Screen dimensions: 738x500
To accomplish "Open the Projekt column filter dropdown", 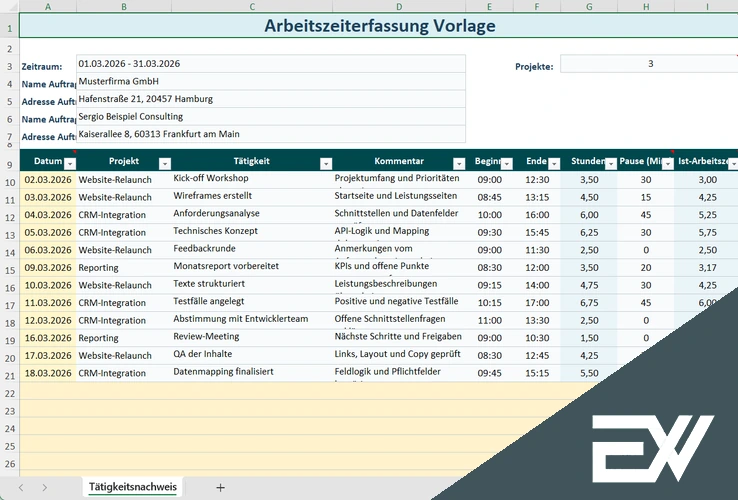I will click(164, 163).
